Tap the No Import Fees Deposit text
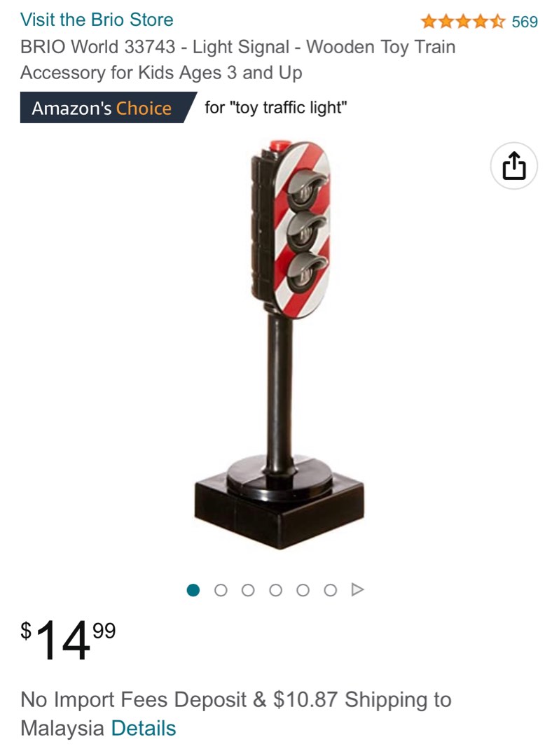The height and width of the screenshot is (756, 559). (x=134, y=699)
